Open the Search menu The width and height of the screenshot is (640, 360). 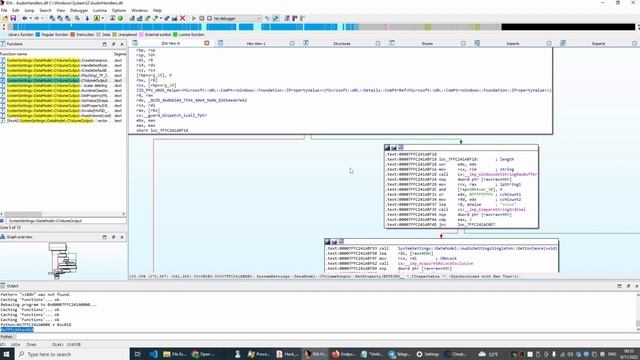pos(45,10)
